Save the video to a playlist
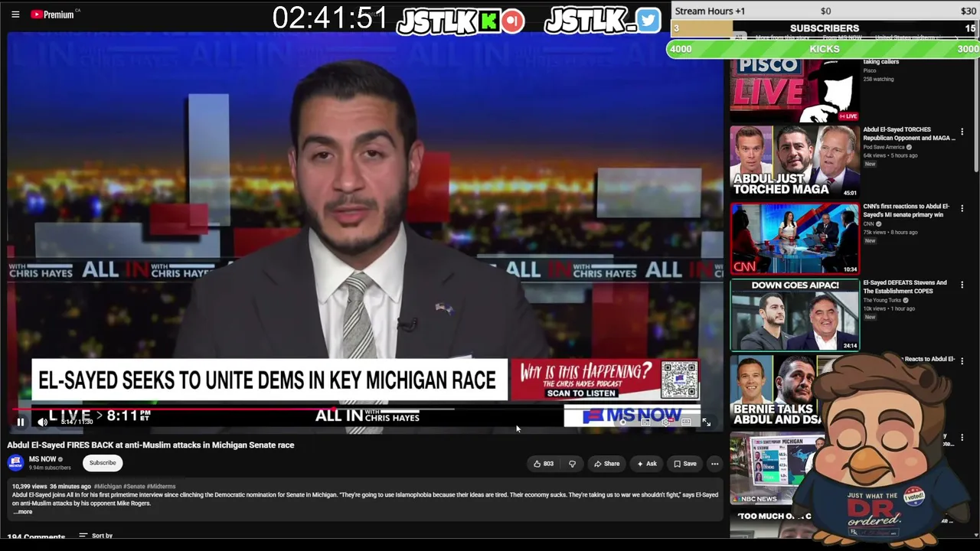980x551 pixels. 685,464
